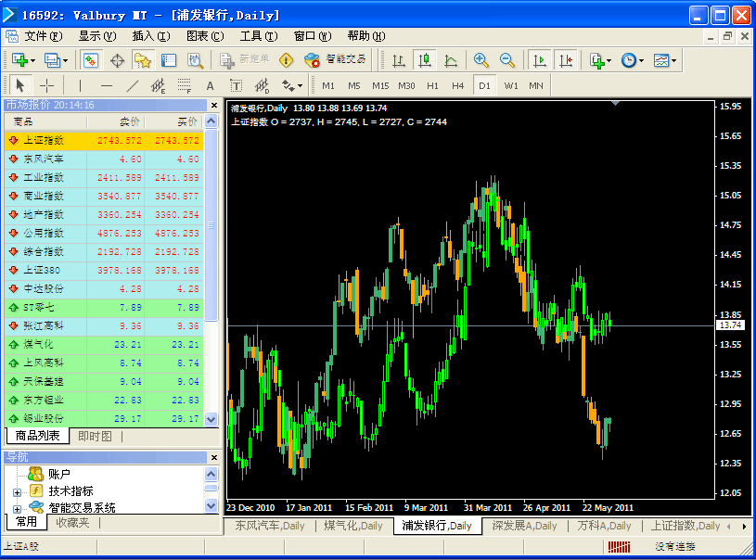This screenshot has height=560, width=756.
Task: Select 账户 in the navigator tree
Action: (x=59, y=474)
